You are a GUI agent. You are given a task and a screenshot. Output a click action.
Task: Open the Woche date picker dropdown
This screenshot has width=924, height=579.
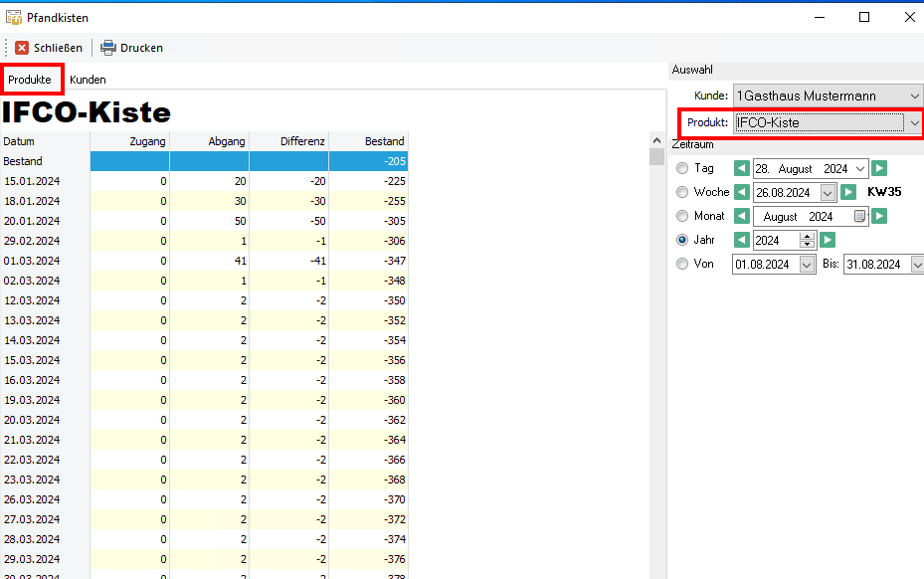tap(828, 192)
